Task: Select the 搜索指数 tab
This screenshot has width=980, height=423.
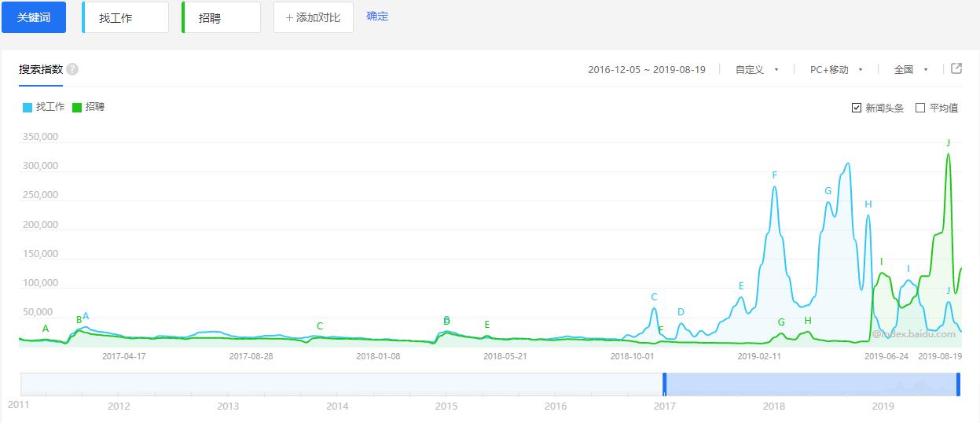Action: point(41,69)
